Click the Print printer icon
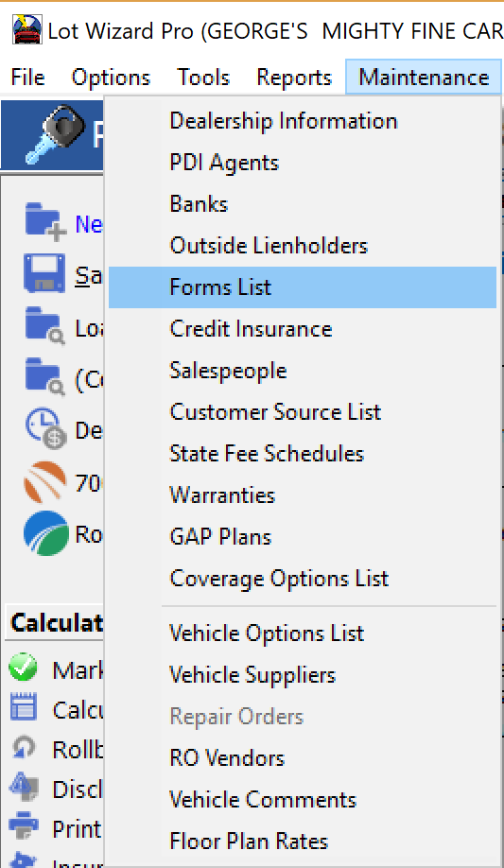This screenshot has width=504, height=868. (25, 826)
